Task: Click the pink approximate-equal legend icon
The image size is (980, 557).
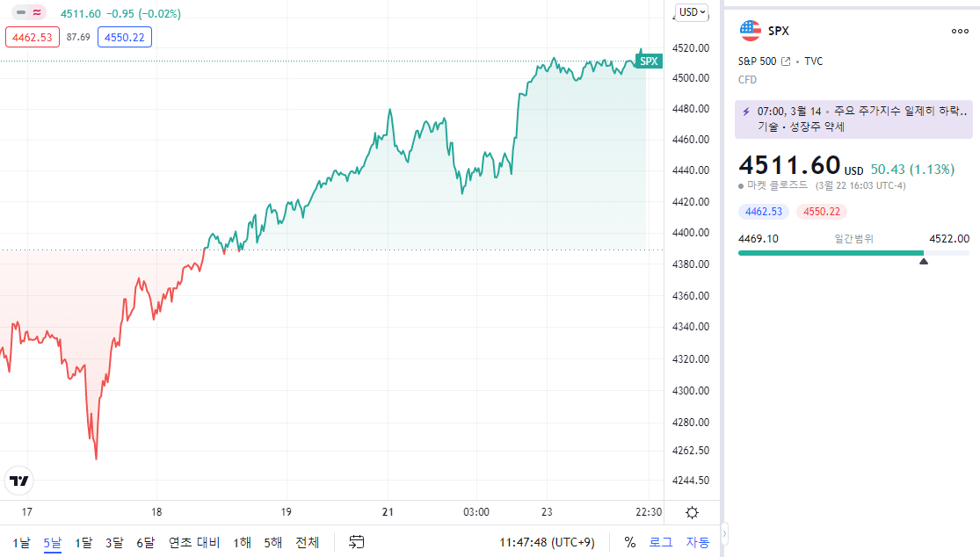Action: [x=38, y=12]
